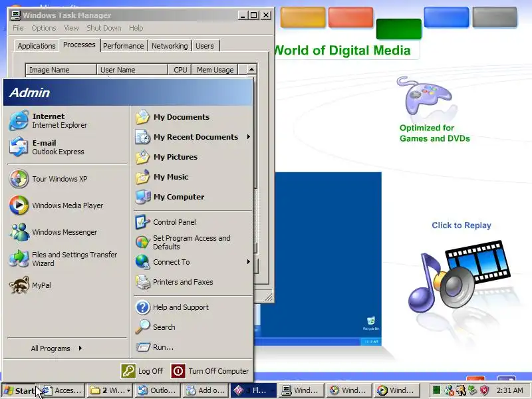Open Internet Explorer from Start menu

click(67, 120)
